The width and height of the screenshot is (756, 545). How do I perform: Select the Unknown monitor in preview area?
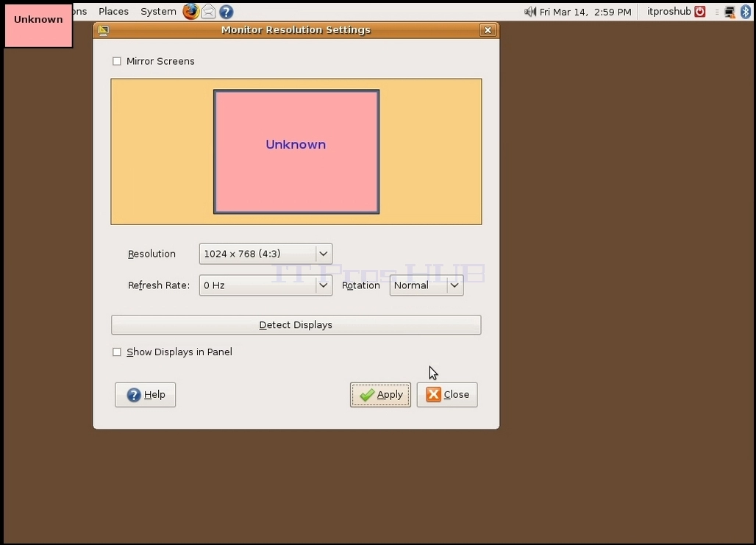tap(296, 152)
